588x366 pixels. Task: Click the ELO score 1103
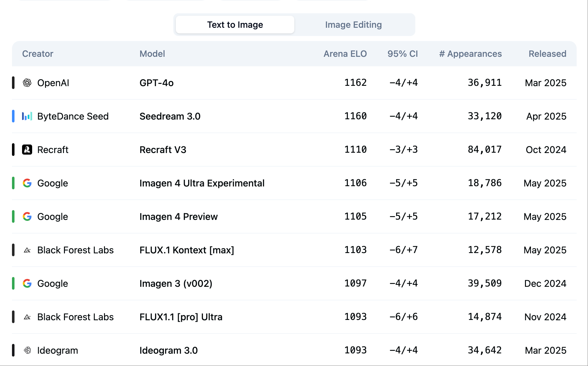[x=355, y=250]
